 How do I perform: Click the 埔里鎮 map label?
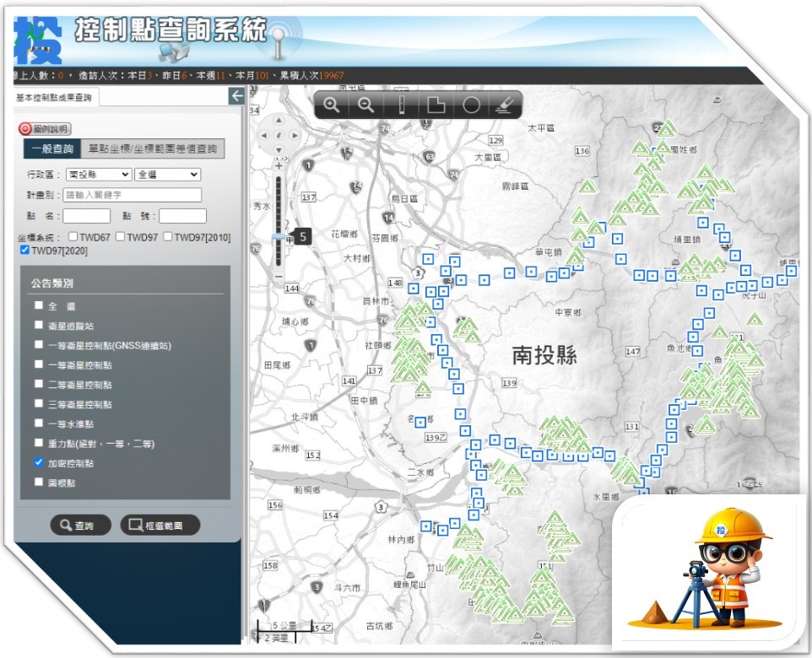(687, 240)
